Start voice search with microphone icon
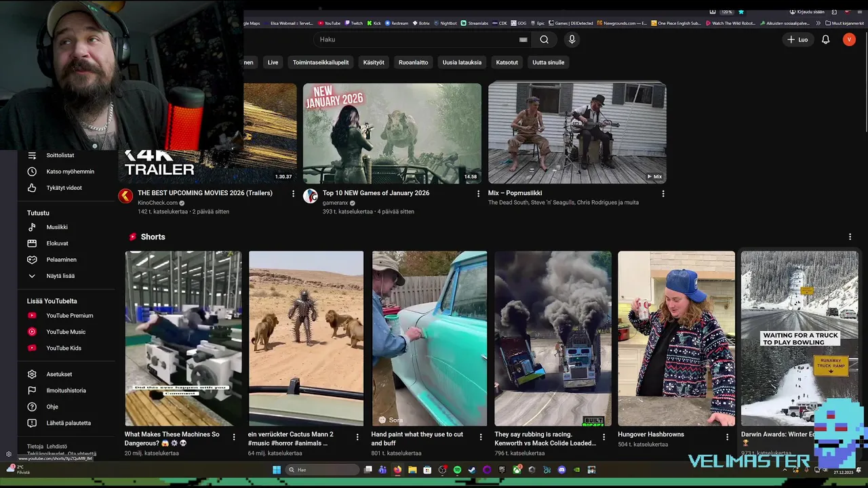The width and height of the screenshot is (868, 488). click(572, 39)
